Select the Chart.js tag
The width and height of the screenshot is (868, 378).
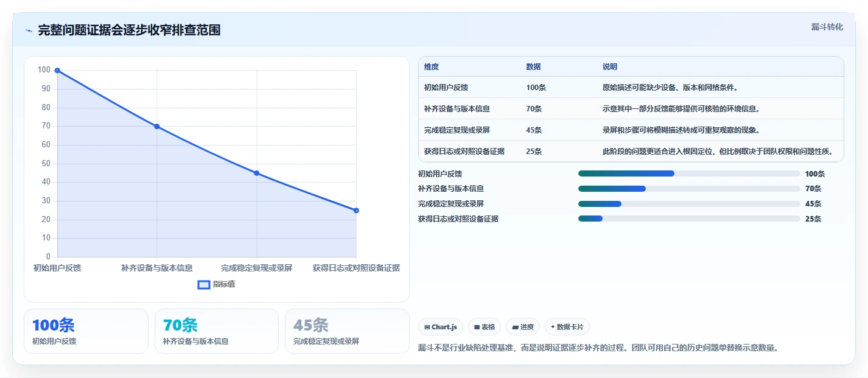[441, 327]
